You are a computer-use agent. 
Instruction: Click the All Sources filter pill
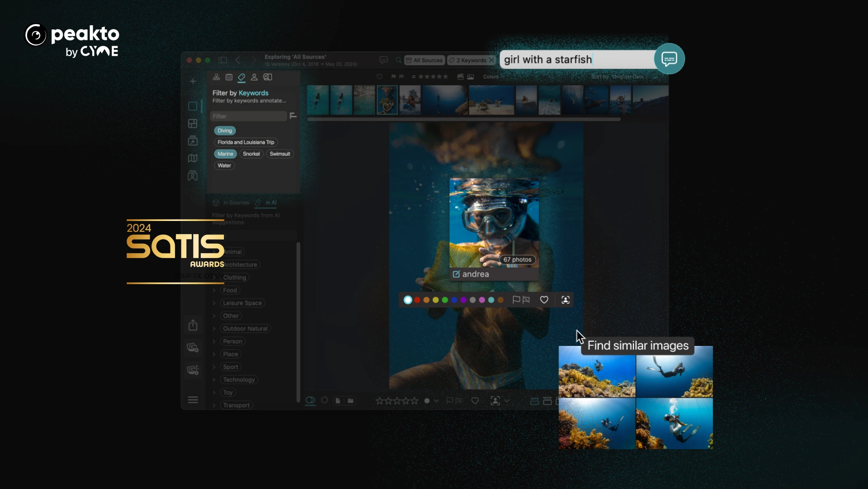(x=424, y=60)
